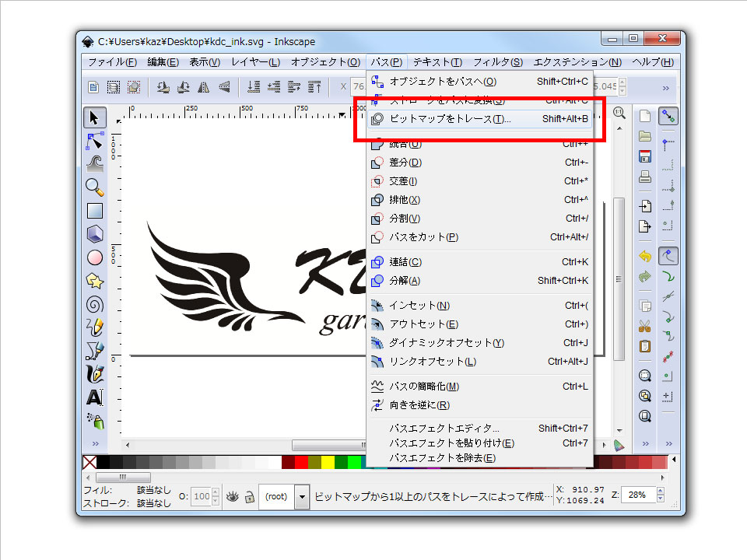This screenshot has width=747, height=560.
Task: Expand command bar overflow chevron at bottom
Action: pos(646,444)
